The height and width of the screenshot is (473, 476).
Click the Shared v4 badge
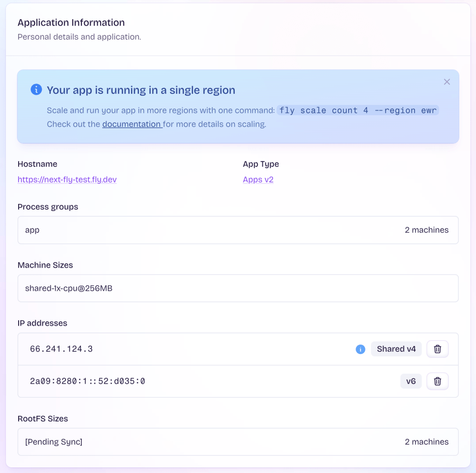[396, 349]
